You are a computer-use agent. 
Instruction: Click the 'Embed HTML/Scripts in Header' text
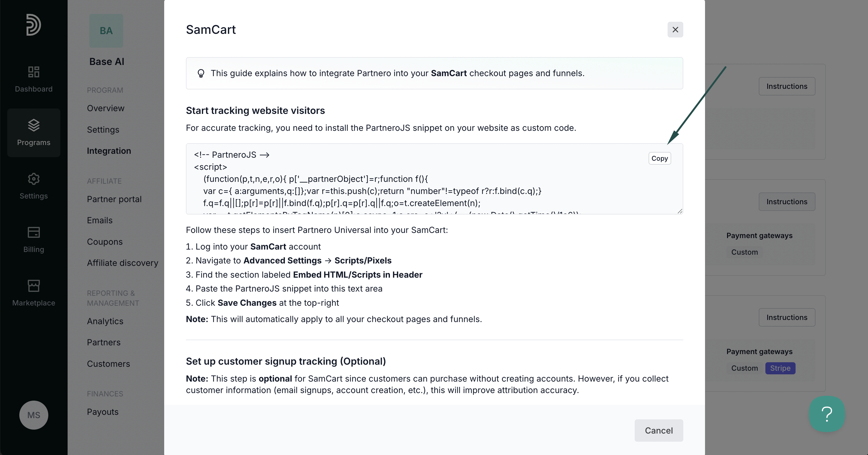click(x=357, y=275)
